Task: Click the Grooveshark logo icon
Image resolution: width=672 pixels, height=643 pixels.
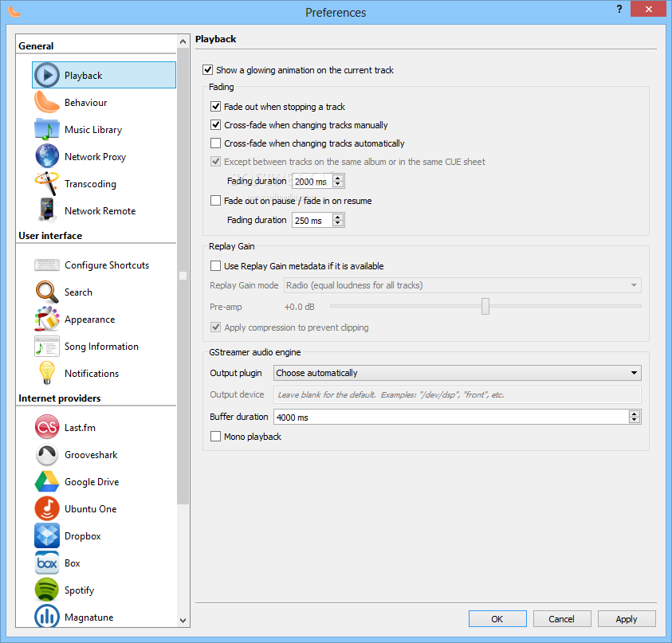Action: coord(47,454)
